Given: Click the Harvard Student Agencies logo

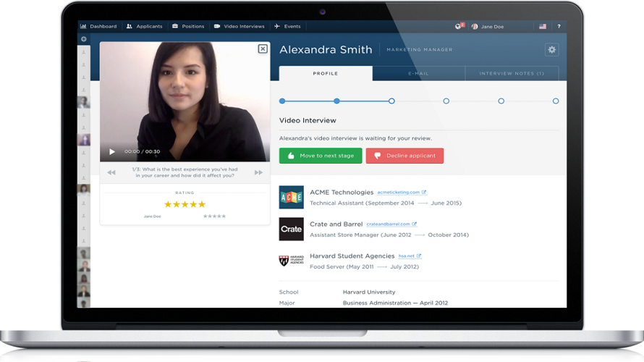Looking at the screenshot, I should coord(291,261).
